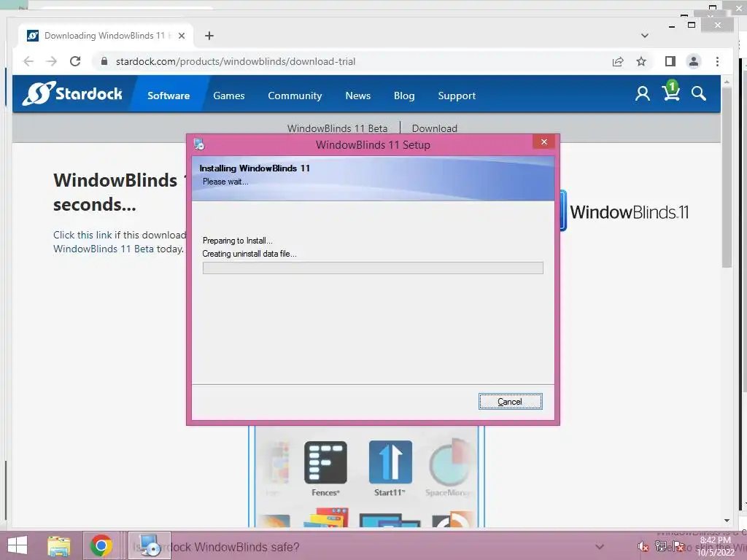The height and width of the screenshot is (560, 747).
Task: Click the network icon in system tray
Action: click(x=661, y=546)
